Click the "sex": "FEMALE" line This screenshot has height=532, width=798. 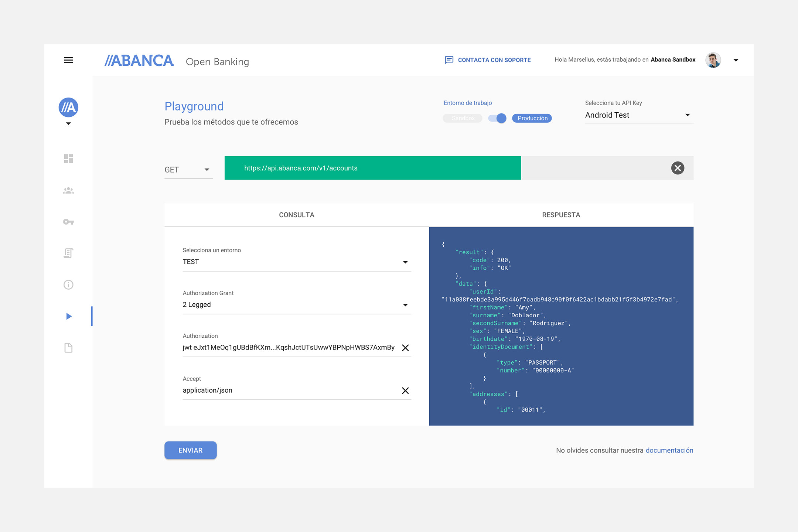(x=497, y=331)
